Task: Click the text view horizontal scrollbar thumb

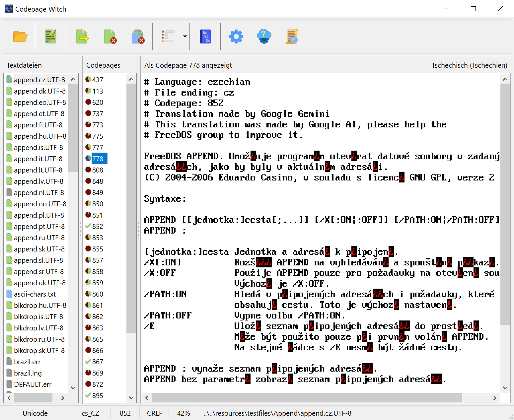Action: tap(307, 397)
